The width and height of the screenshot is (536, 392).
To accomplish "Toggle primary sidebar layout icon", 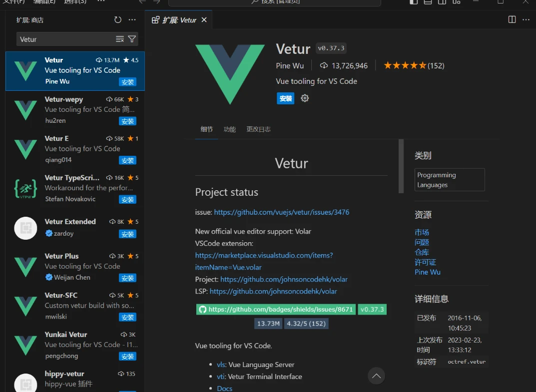I will click(x=414, y=1).
